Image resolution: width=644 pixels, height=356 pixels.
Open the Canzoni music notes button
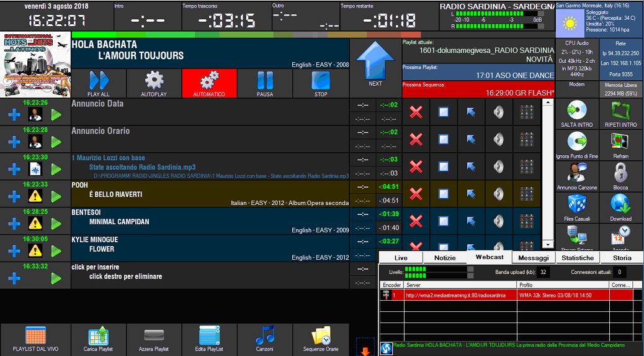265,339
